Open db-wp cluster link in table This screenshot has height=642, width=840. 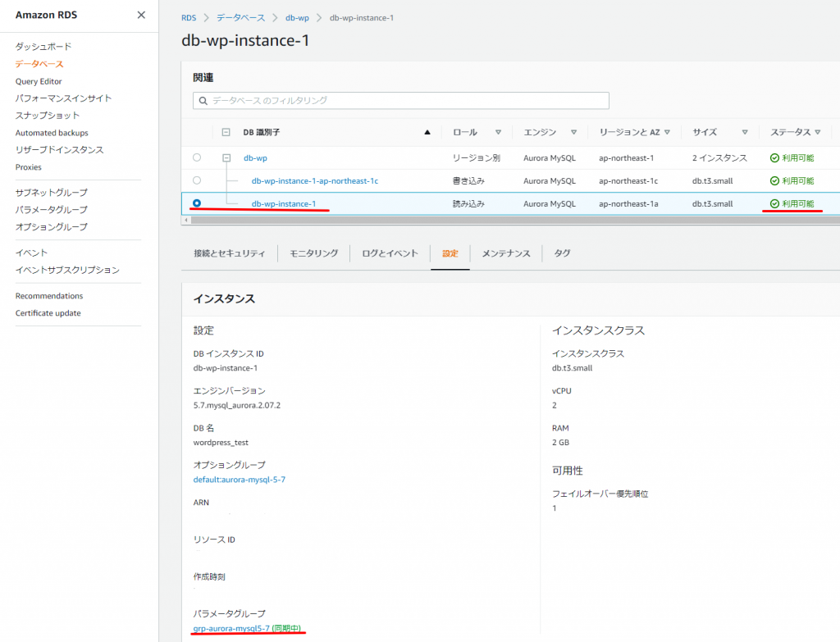tap(255, 158)
